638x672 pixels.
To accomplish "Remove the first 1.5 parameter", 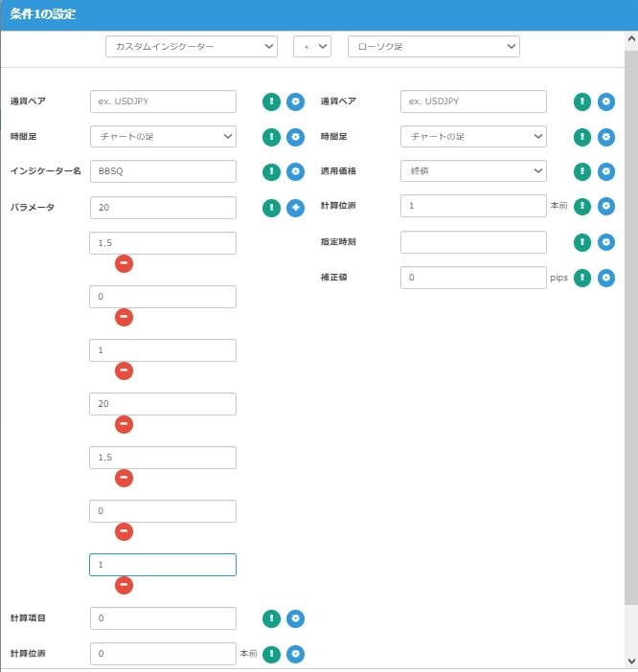I will pyautogui.click(x=124, y=263).
